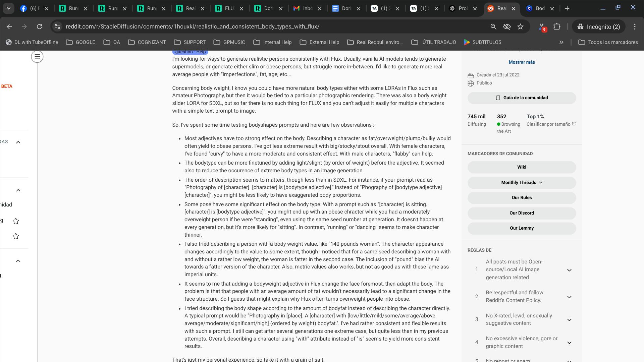
Task: Switch to the 'Prol' tab
Action: [463, 9]
